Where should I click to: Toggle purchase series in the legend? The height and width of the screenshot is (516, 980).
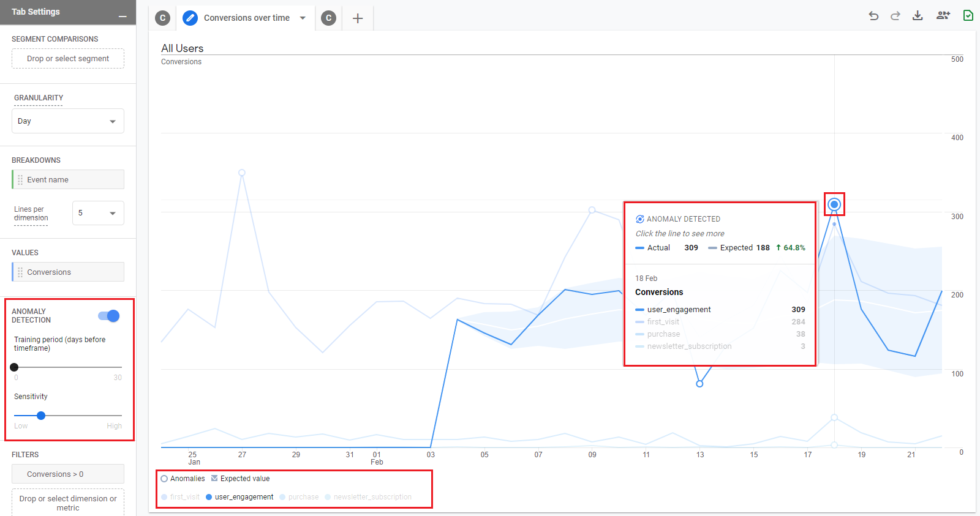point(299,497)
